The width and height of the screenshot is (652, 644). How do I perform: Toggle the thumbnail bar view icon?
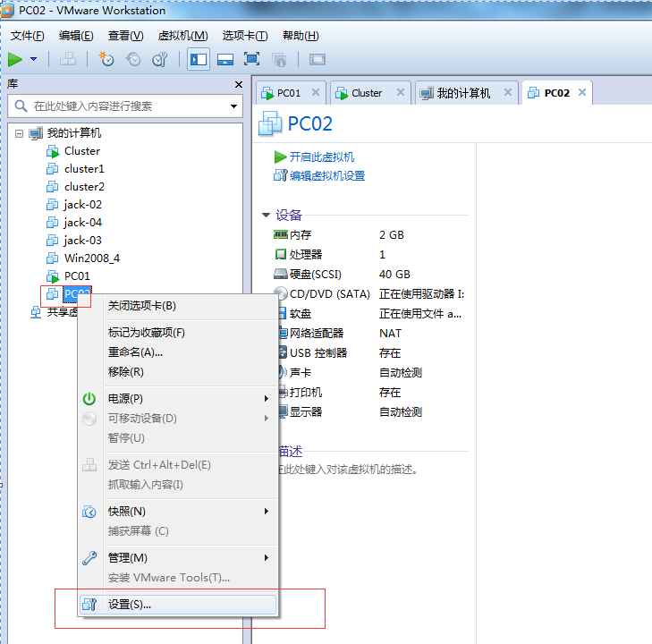pos(225,59)
